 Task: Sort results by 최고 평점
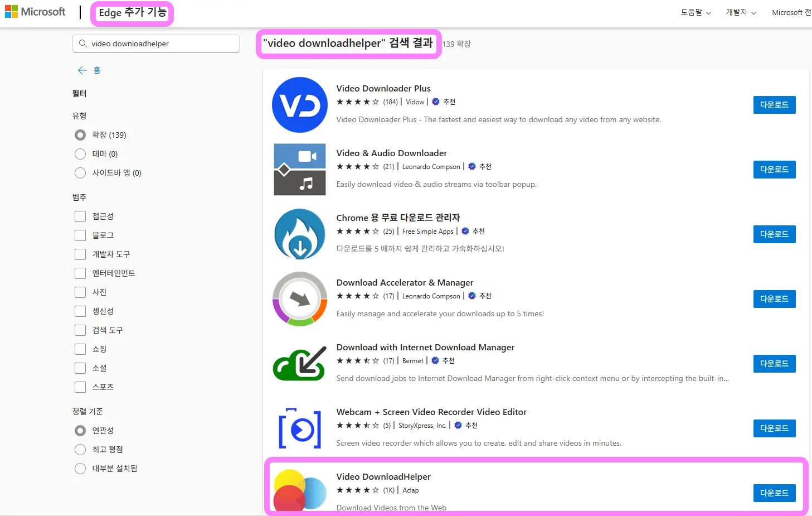(80, 450)
